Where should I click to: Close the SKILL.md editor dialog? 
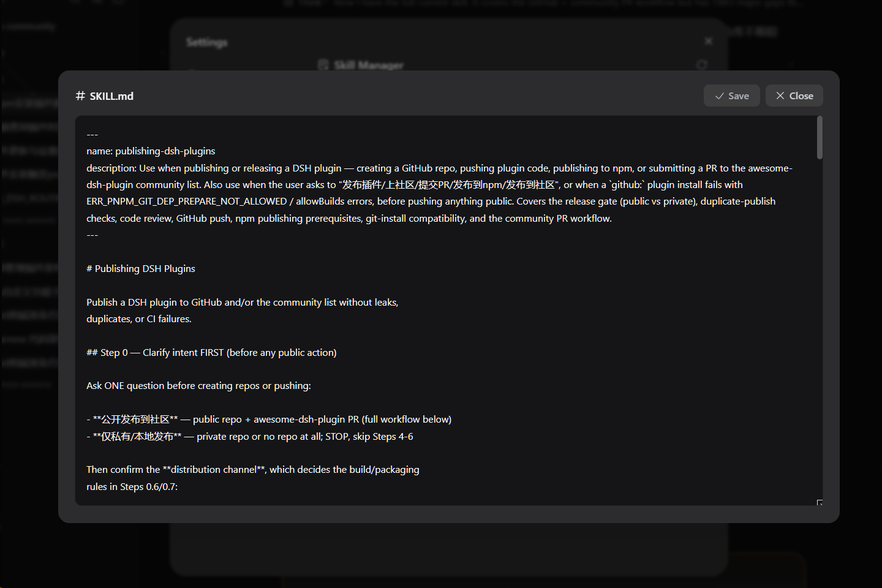click(x=794, y=96)
